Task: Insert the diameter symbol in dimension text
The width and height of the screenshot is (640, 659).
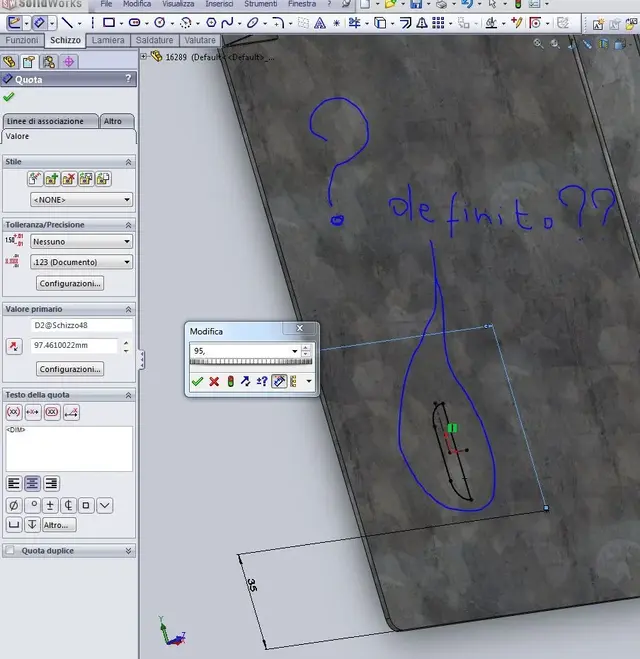Action: pyautogui.click(x=13, y=505)
